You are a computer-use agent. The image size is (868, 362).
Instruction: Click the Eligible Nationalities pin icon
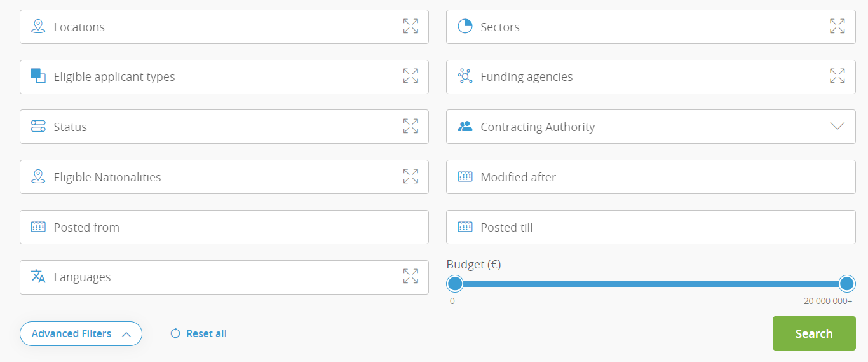click(38, 176)
